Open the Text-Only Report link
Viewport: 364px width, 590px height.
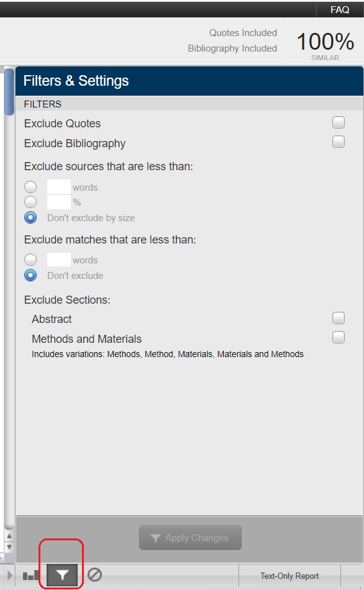289,576
